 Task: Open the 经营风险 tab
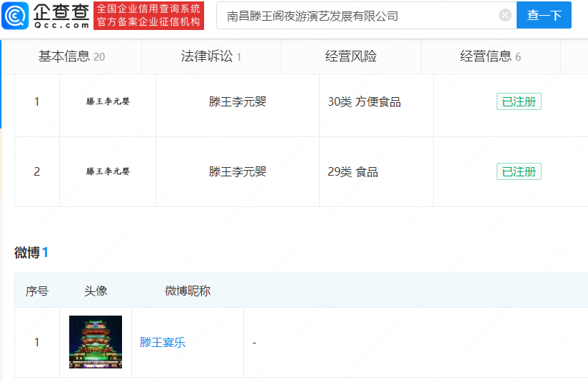pyautogui.click(x=351, y=56)
